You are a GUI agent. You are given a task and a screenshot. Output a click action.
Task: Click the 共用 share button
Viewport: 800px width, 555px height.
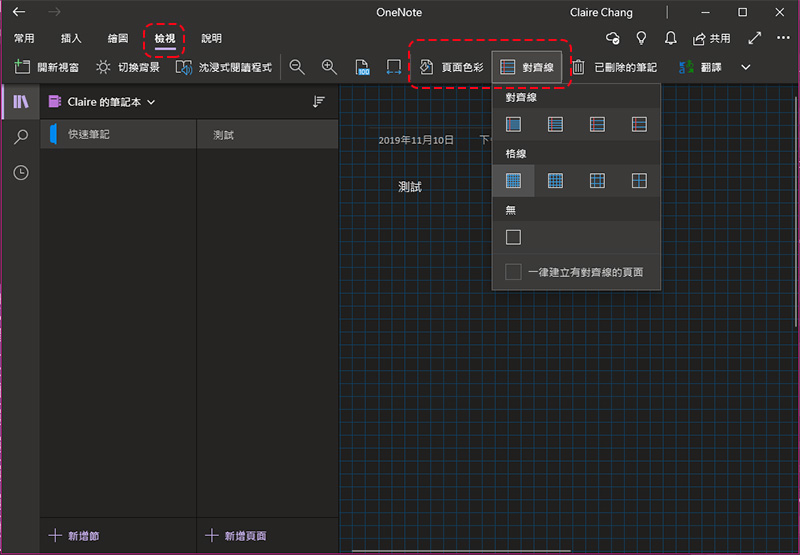[711, 38]
